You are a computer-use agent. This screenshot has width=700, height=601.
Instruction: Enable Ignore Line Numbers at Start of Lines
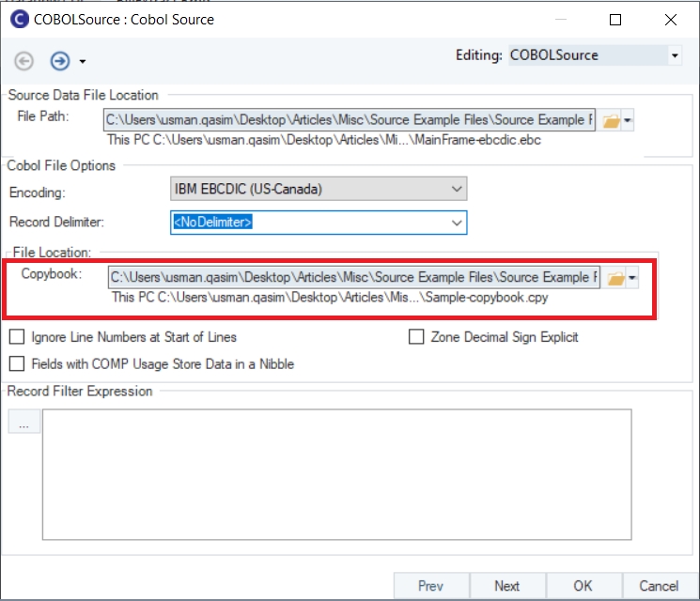tap(17, 337)
